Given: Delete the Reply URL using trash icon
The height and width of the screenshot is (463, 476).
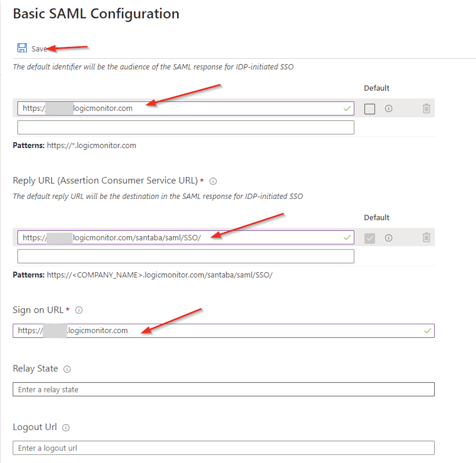Looking at the screenshot, I should pos(427,238).
